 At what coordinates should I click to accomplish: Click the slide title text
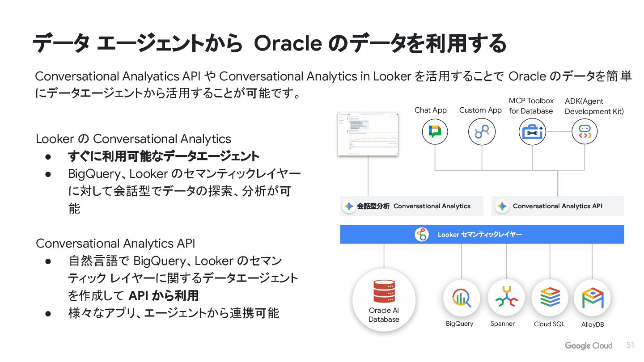pos(269,43)
